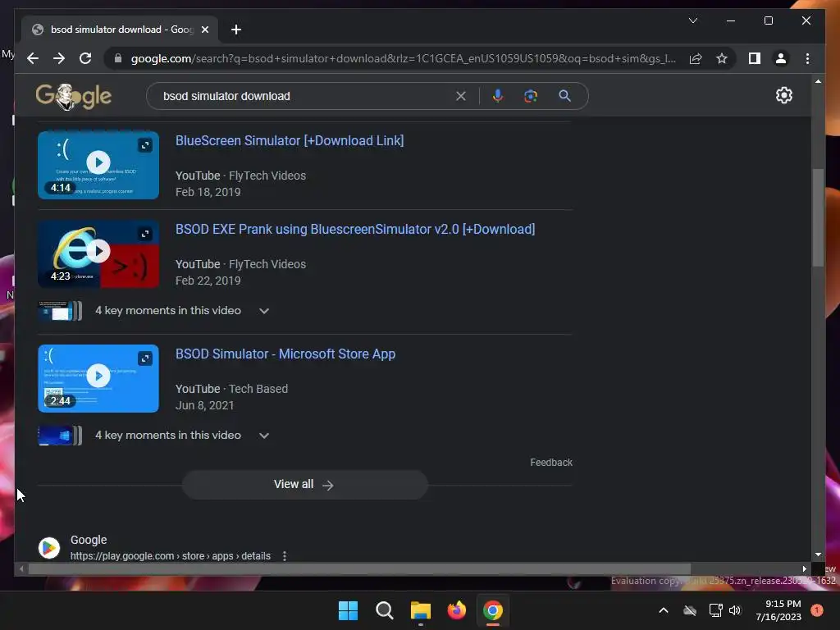Click the scrollbar up arrow

click(x=818, y=81)
